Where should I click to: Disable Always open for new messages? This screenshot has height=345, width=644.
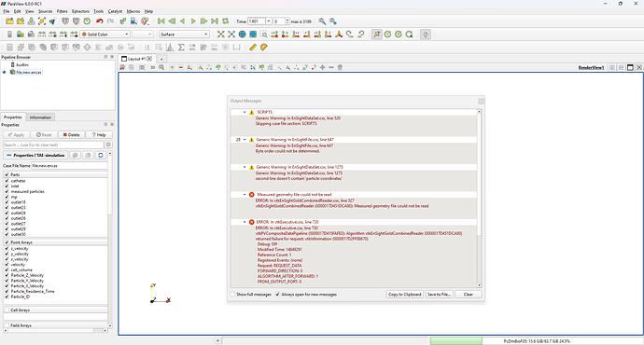coord(277,294)
